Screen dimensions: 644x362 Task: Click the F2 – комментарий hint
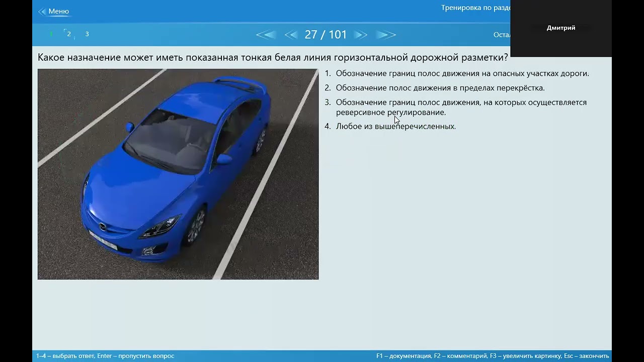tap(460, 356)
